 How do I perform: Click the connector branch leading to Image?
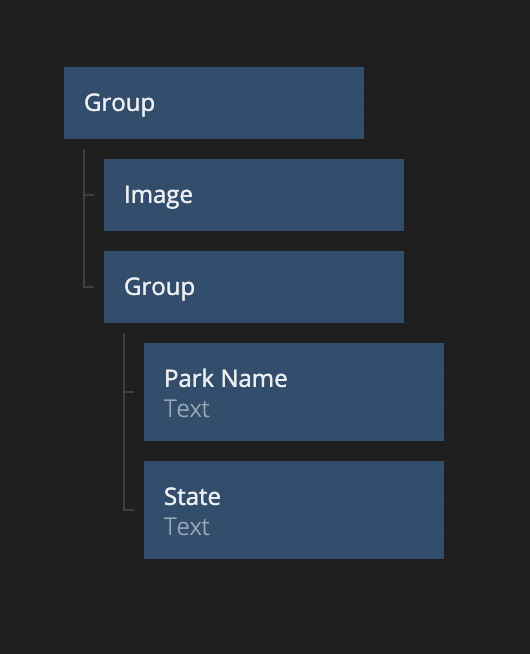[x=89, y=195]
